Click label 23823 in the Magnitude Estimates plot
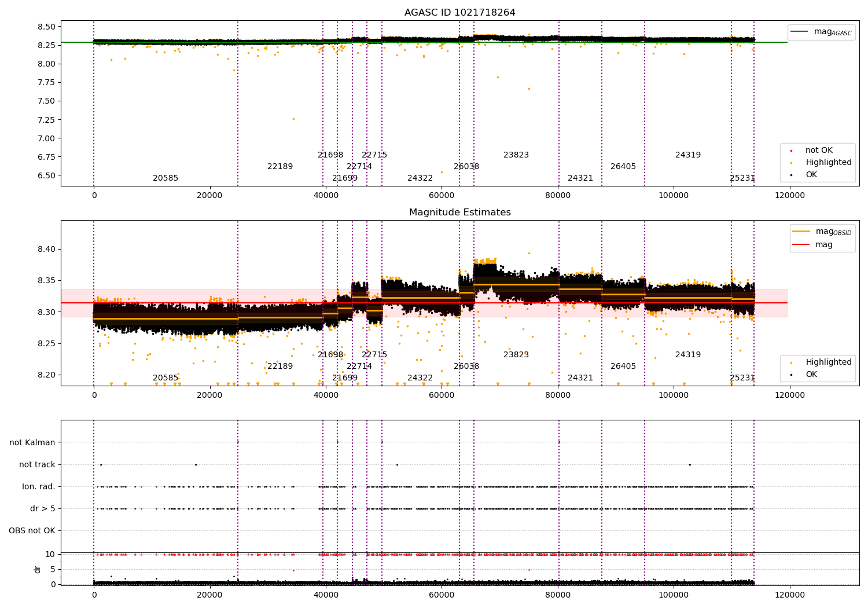This screenshot has height=608, width=868. coord(516,355)
